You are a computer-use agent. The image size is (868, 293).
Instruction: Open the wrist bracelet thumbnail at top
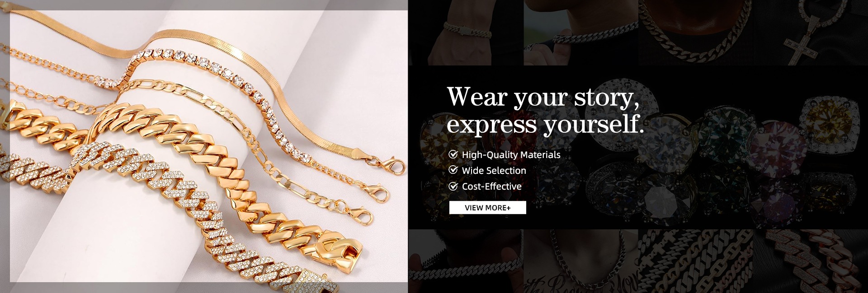466,33
